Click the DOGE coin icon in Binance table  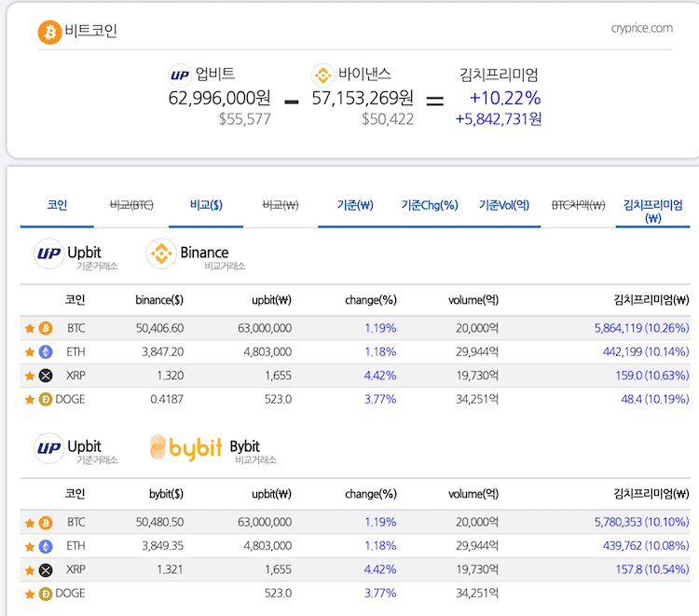(46, 399)
